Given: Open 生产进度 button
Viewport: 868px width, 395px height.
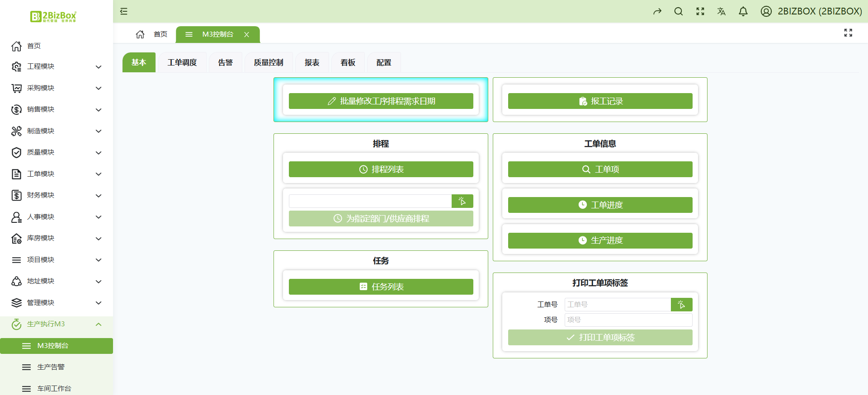Looking at the screenshot, I should click(x=600, y=240).
